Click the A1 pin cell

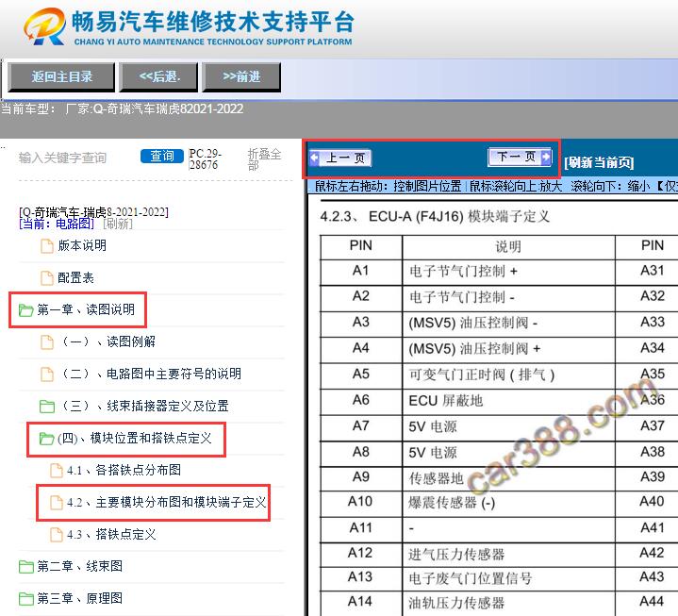point(360,272)
